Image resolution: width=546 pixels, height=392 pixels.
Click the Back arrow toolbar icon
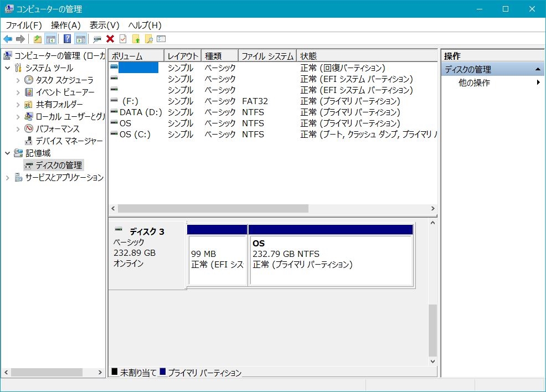coord(8,39)
